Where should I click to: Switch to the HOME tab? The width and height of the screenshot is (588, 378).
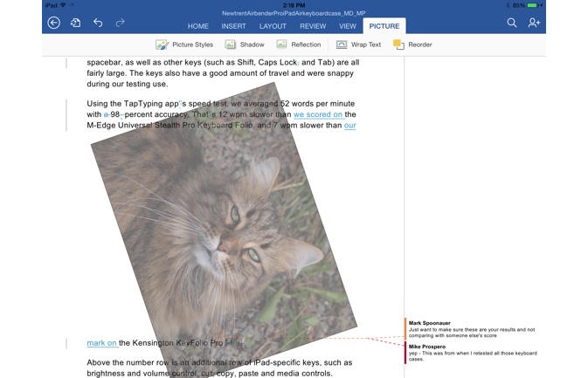tap(198, 26)
